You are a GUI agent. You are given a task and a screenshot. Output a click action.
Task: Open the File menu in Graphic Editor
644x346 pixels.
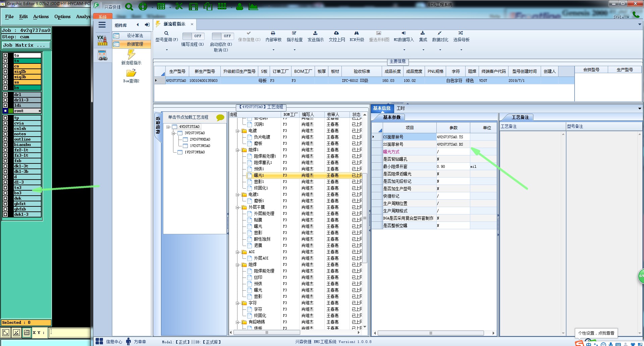click(x=9, y=16)
